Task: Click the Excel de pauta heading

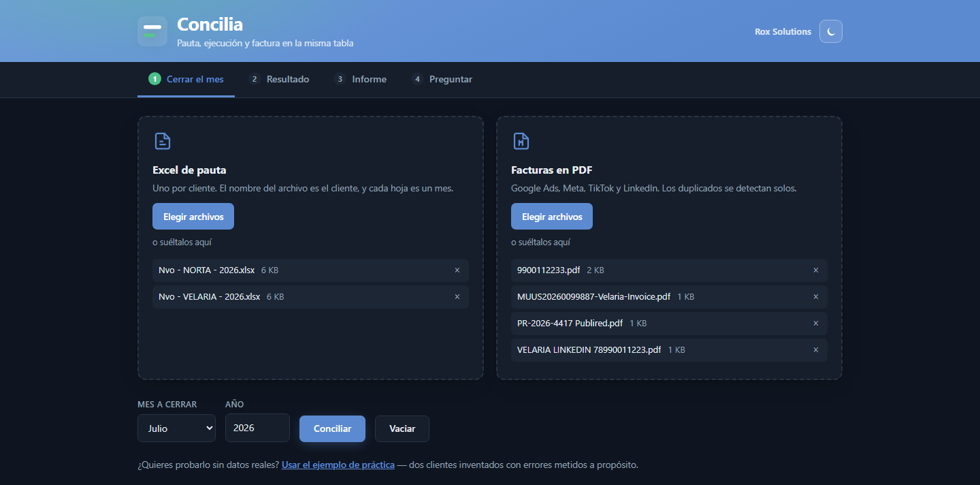Action: (x=189, y=170)
